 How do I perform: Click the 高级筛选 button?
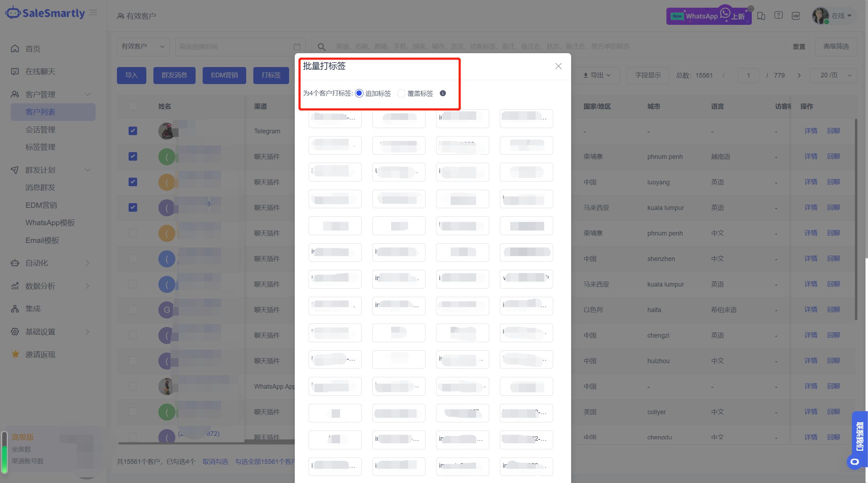point(836,46)
